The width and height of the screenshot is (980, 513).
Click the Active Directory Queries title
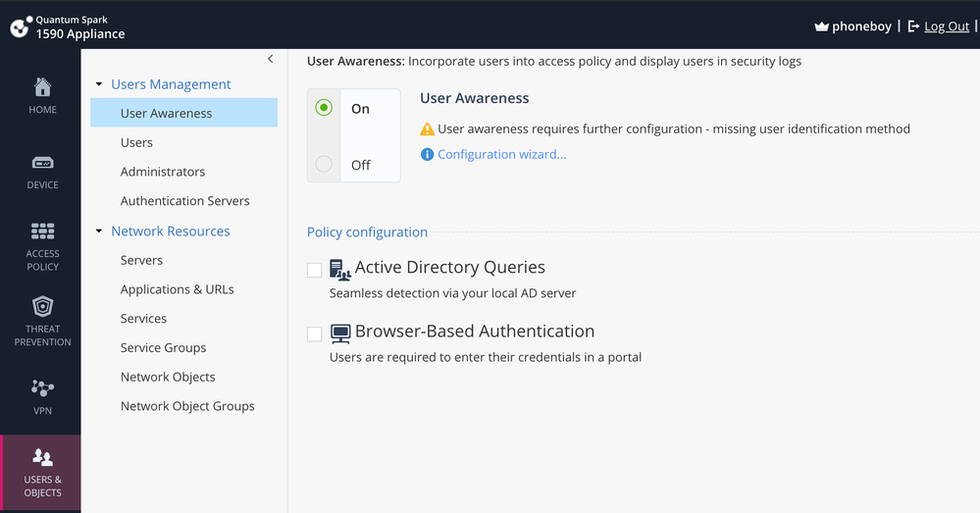click(450, 268)
